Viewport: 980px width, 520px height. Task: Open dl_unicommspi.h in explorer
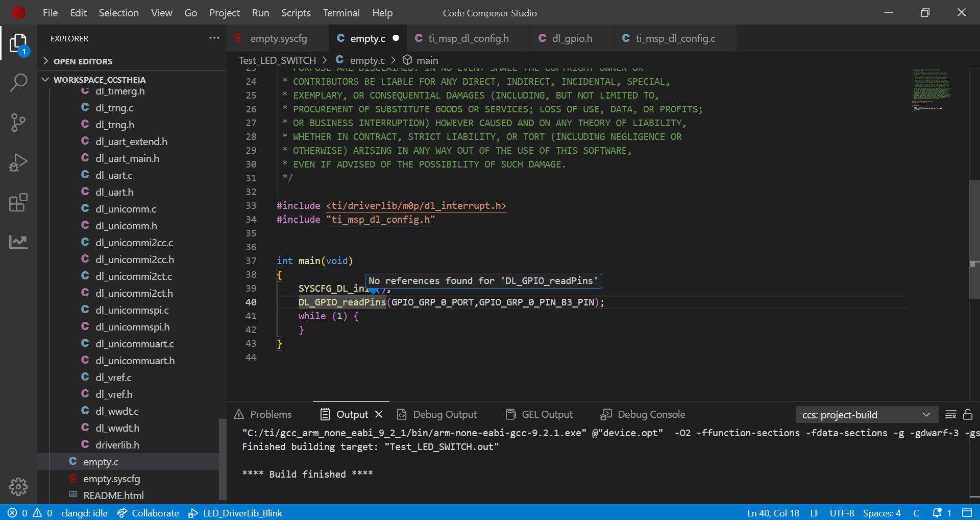tap(132, 327)
